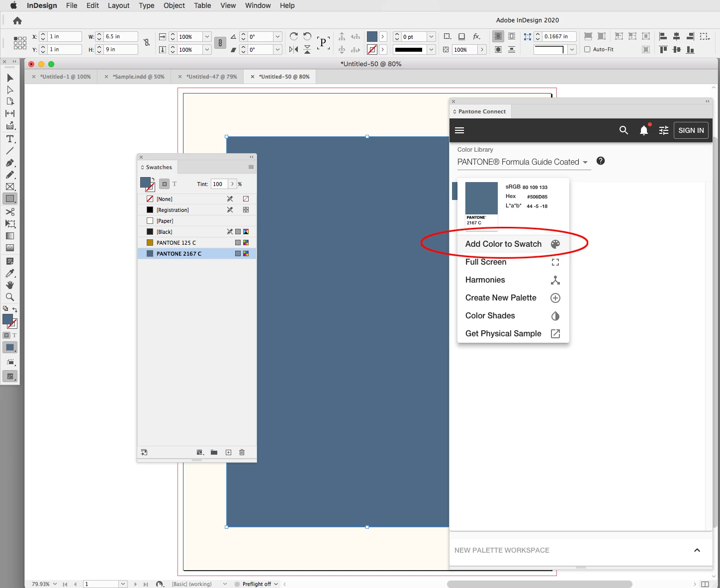The image size is (720, 588).
Task: Open Harmonies option
Action: [513, 280]
